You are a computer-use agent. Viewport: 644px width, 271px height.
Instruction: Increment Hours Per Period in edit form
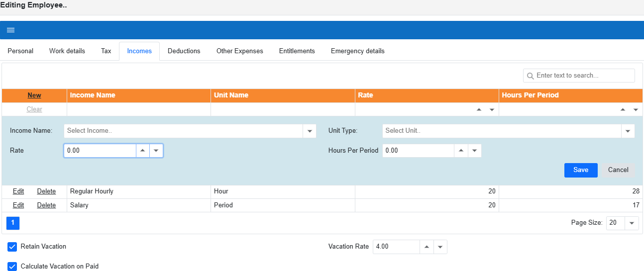click(x=461, y=151)
